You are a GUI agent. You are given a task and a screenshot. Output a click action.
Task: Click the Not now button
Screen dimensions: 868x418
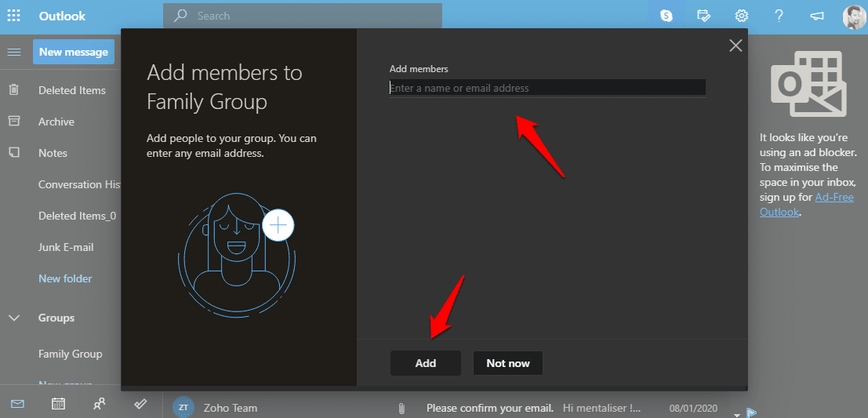[508, 363]
